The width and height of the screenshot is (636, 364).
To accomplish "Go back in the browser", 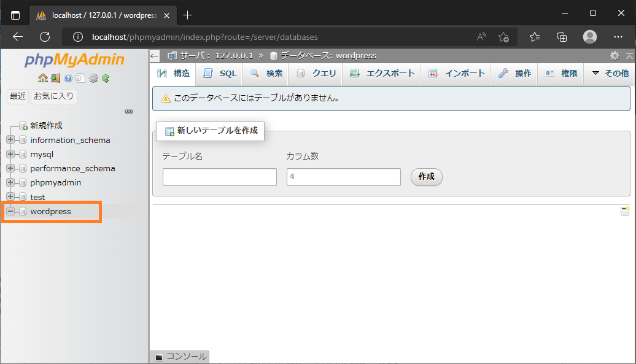I will coord(17,37).
